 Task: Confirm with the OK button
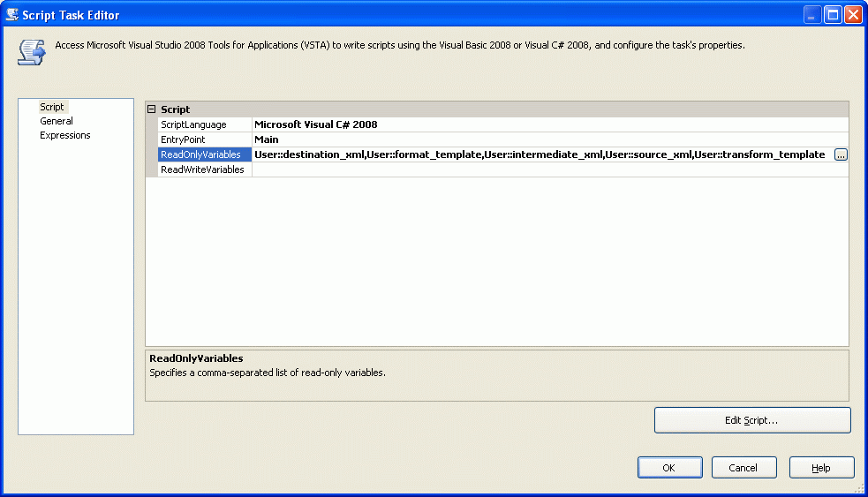click(669, 468)
